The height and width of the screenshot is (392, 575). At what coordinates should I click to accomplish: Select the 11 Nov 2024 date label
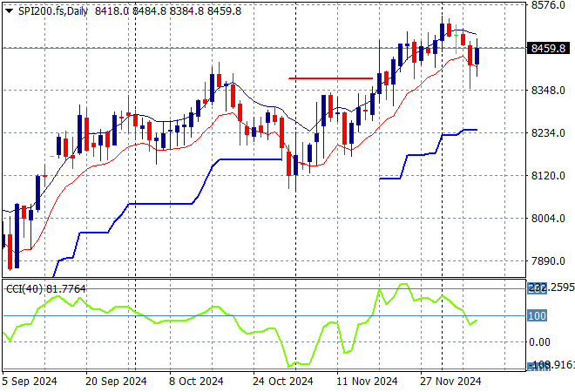click(367, 382)
